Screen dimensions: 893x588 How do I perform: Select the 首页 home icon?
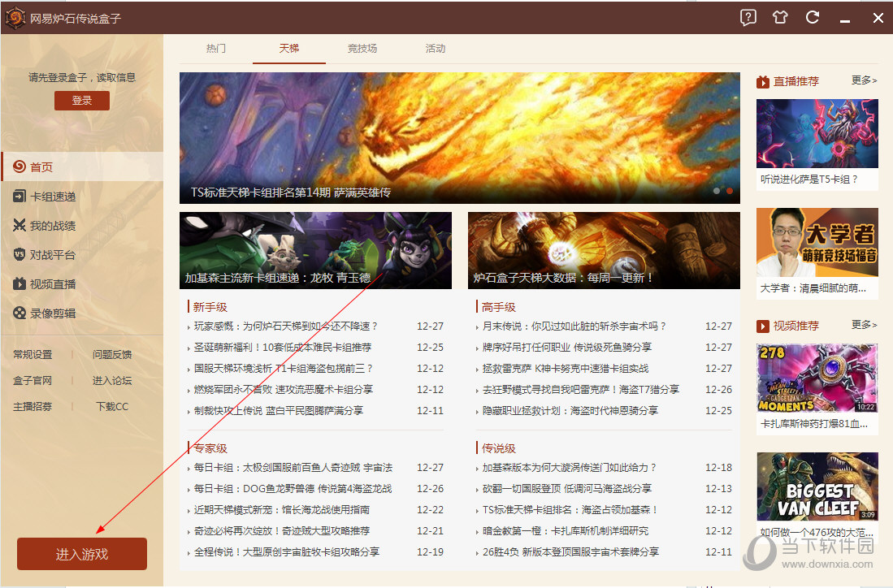pyautogui.click(x=42, y=166)
